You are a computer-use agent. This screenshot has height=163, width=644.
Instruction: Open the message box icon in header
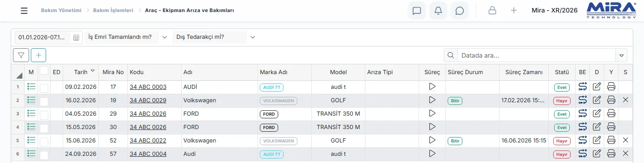(417, 11)
